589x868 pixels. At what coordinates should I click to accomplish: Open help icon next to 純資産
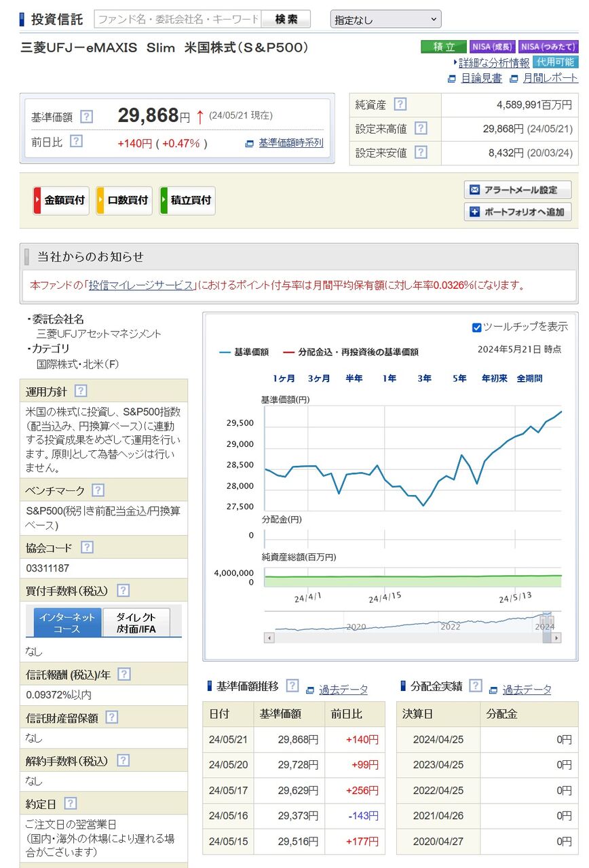point(400,104)
